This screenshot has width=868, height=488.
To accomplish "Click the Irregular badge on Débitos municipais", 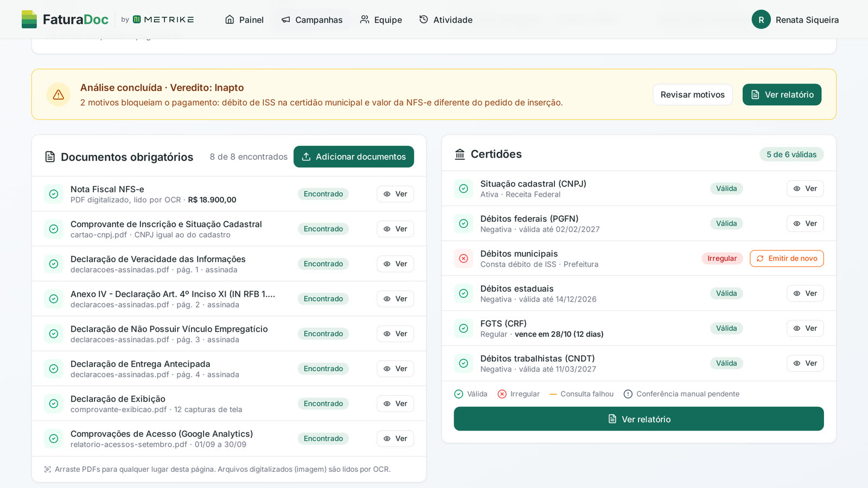I will [722, 259].
